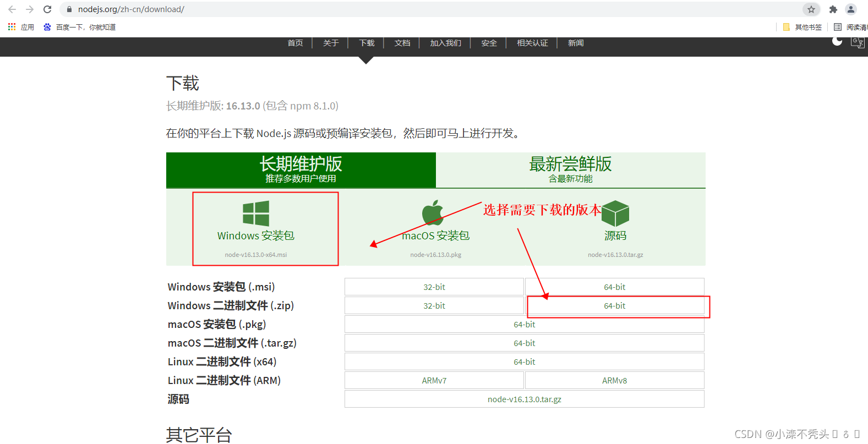Image resolution: width=868 pixels, height=444 pixels.
Task: Open the 下载 nav item
Action: 367,43
